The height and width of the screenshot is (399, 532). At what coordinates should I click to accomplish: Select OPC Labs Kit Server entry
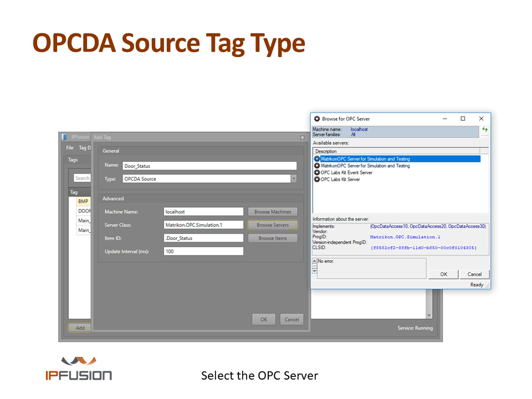pos(340,179)
